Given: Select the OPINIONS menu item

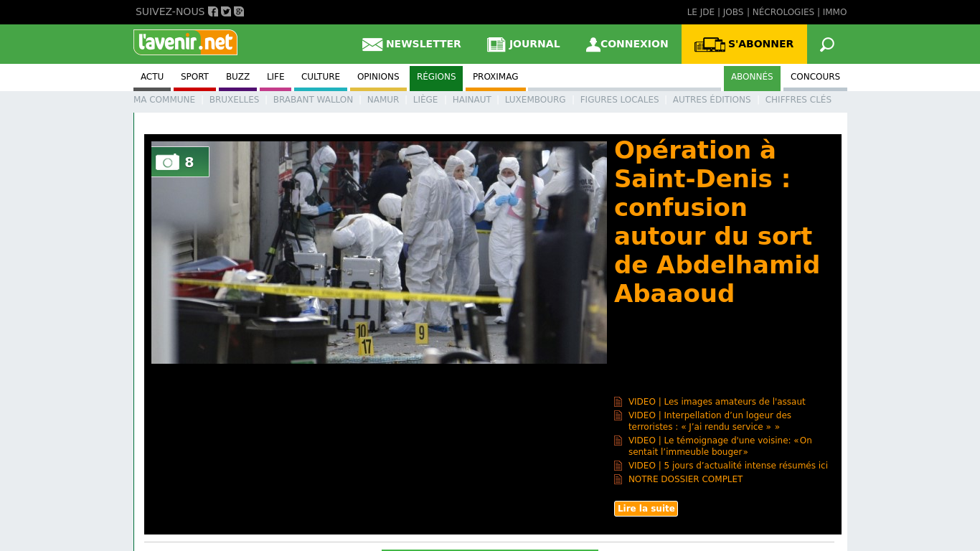Looking at the screenshot, I should (378, 77).
